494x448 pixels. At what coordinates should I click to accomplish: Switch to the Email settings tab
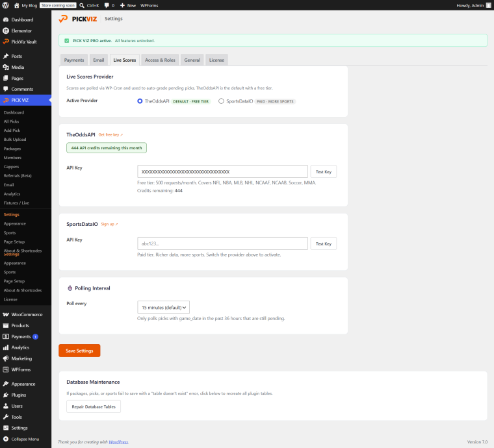click(x=99, y=60)
